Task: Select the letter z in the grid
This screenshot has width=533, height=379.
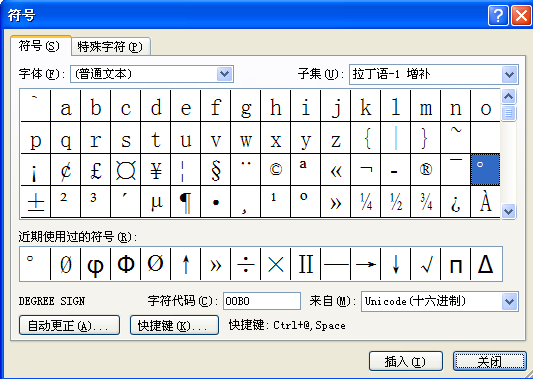Action: pyautogui.click(x=336, y=138)
